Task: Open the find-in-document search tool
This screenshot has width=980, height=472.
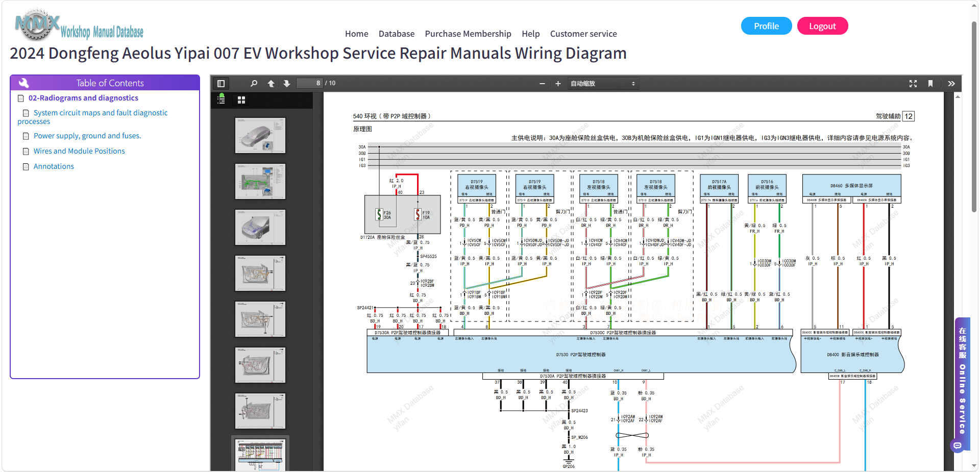Action: click(254, 84)
